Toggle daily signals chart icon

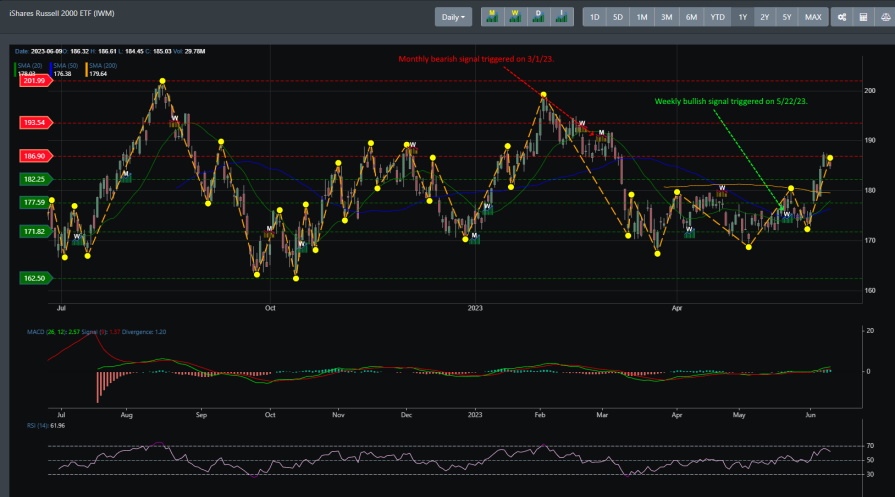click(x=538, y=17)
